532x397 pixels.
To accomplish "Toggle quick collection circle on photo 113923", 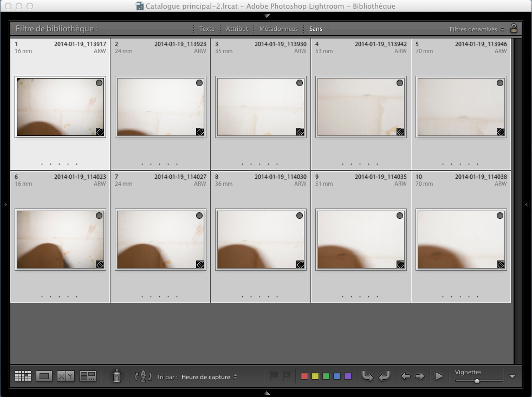I will (199, 83).
